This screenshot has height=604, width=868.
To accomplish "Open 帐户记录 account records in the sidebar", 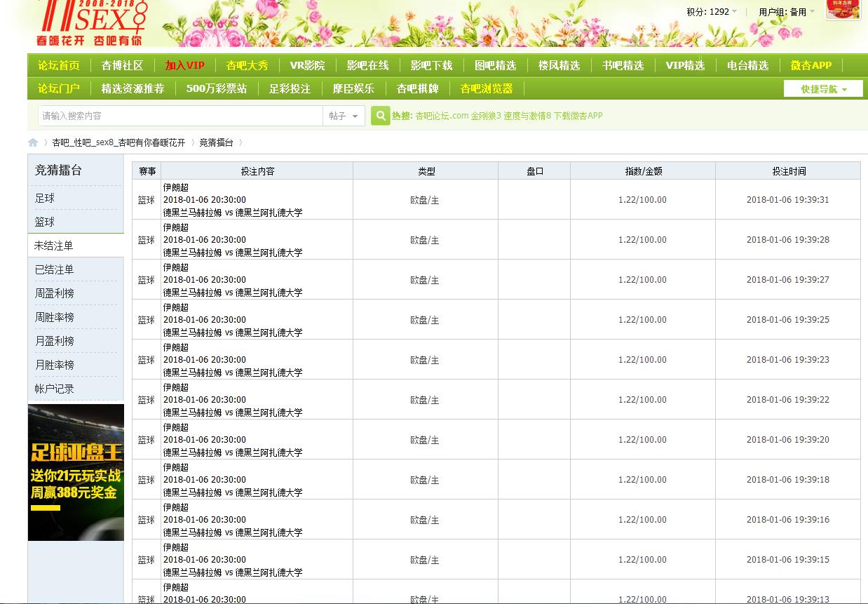I will coord(54,389).
